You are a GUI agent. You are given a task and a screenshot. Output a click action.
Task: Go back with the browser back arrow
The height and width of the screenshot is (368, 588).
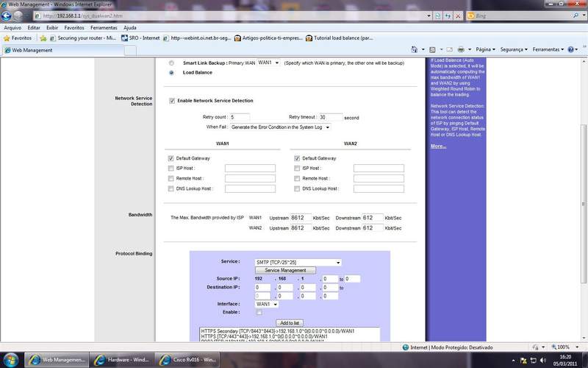point(7,15)
